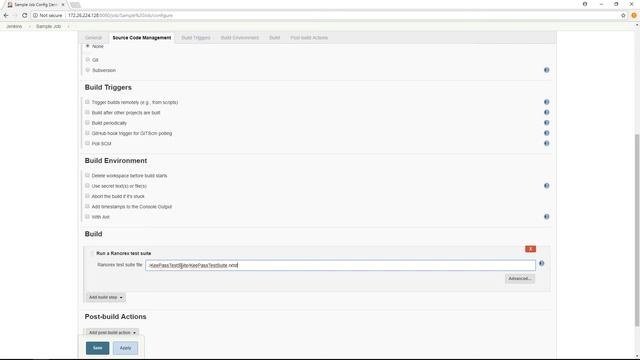
Task: Toggle GitHub hook trigger for GITScm polling
Action: tap(87, 133)
